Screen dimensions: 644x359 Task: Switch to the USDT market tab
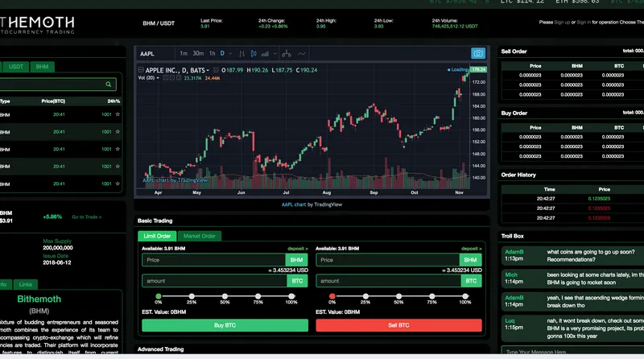pyautogui.click(x=16, y=67)
